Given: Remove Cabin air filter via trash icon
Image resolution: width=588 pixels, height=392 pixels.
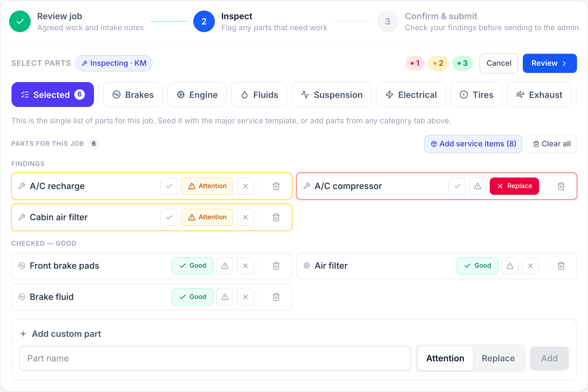Looking at the screenshot, I should [x=276, y=217].
